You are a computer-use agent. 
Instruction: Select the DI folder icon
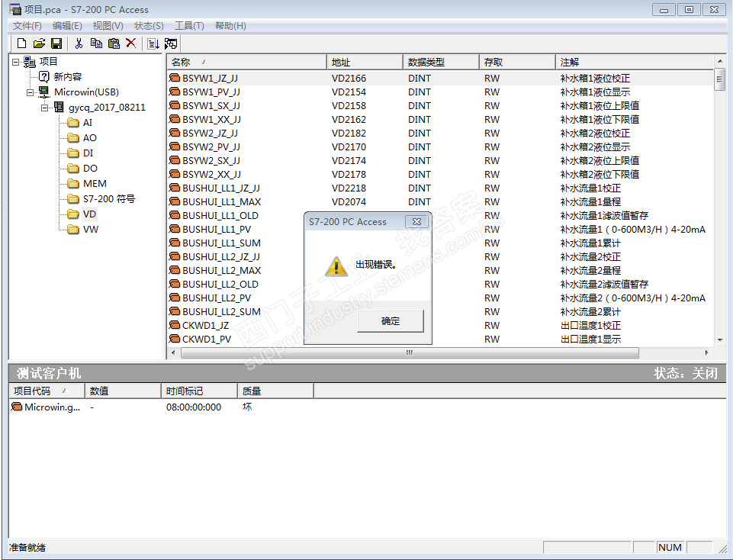point(73,153)
